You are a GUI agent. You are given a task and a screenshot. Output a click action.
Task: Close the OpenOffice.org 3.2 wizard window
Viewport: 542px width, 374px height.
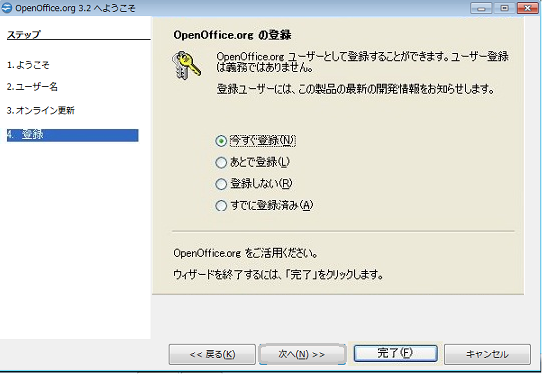[x=528, y=8]
